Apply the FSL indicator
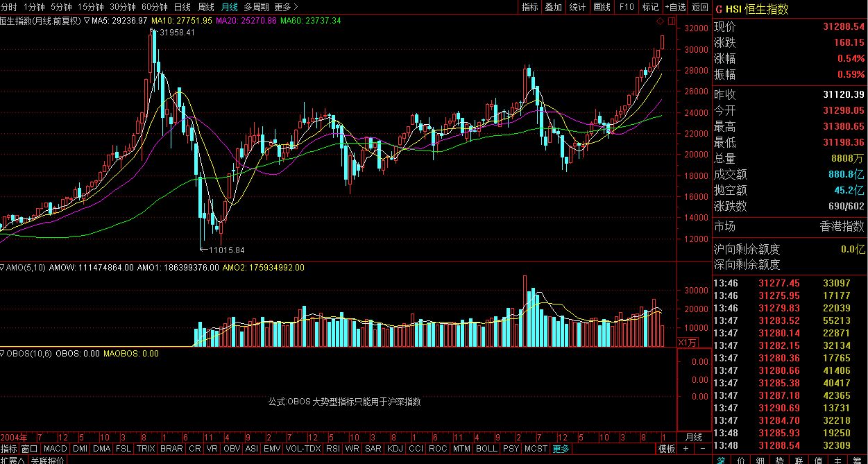This screenshot has width=868, height=464. tap(124, 449)
